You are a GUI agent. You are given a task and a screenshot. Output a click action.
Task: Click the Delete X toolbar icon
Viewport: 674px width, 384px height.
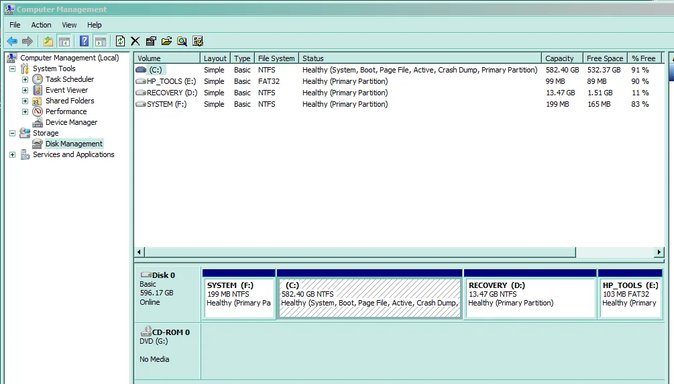[135, 41]
